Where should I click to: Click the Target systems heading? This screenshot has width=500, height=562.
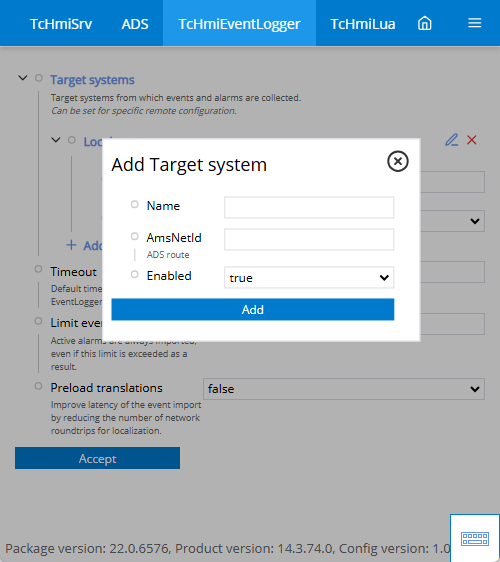click(92, 80)
